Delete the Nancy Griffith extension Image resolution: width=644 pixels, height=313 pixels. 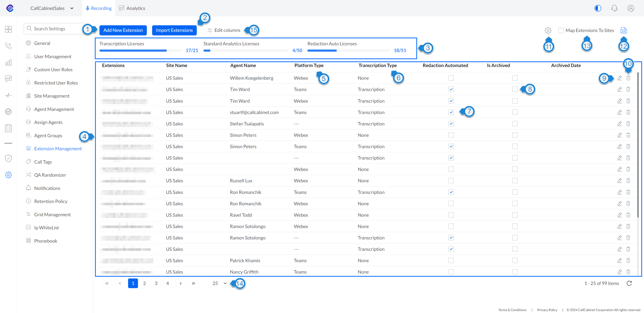tap(628, 272)
